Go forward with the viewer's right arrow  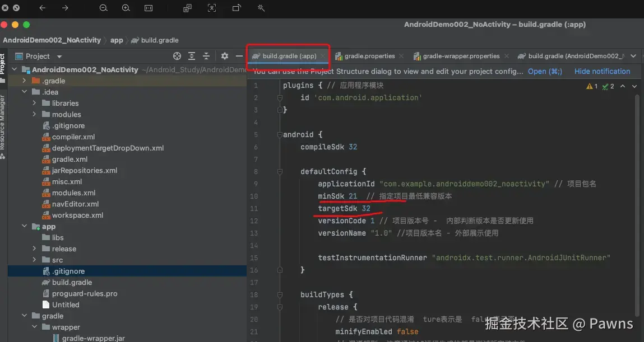[x=66, y=8]
